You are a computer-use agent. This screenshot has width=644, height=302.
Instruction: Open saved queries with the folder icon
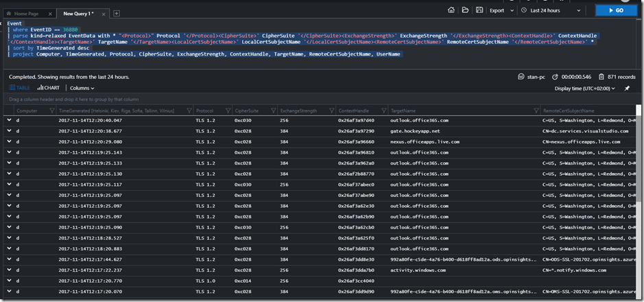(465, 11)
